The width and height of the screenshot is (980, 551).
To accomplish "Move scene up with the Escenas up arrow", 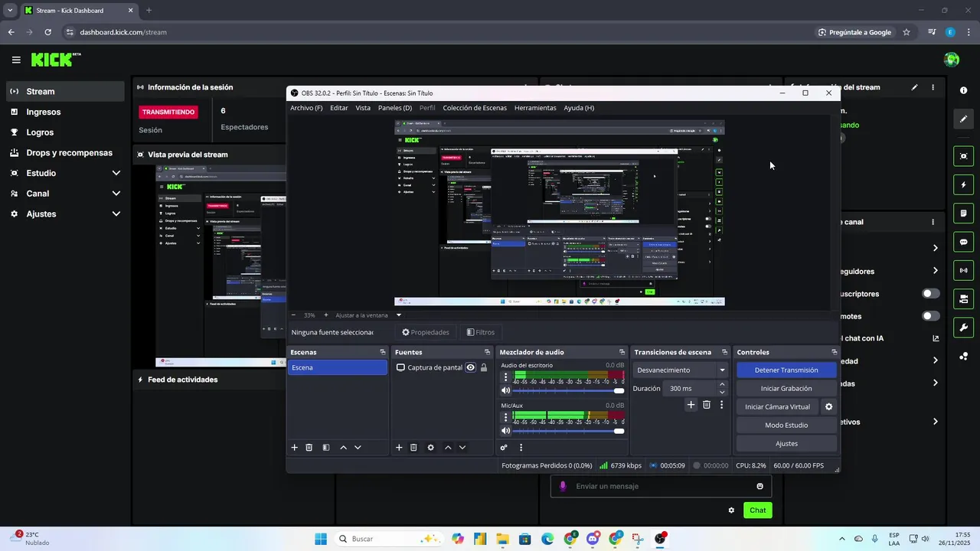I will click(x=343, y=448).
